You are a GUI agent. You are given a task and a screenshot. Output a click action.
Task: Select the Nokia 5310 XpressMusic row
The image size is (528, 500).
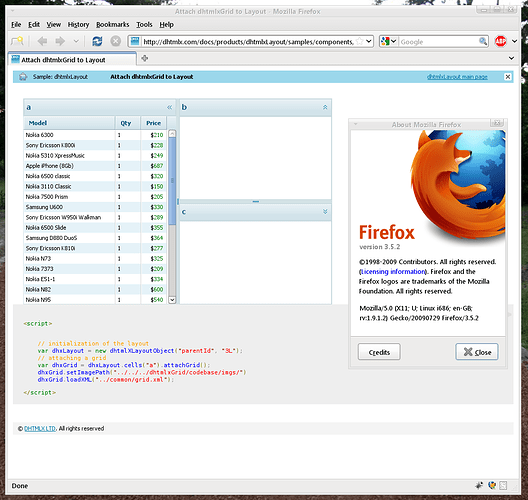95,155
